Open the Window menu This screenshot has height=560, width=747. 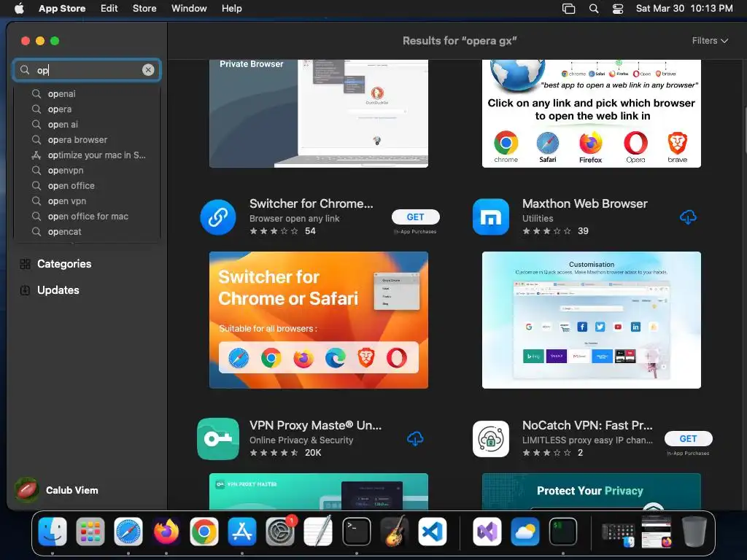point(189,9)
